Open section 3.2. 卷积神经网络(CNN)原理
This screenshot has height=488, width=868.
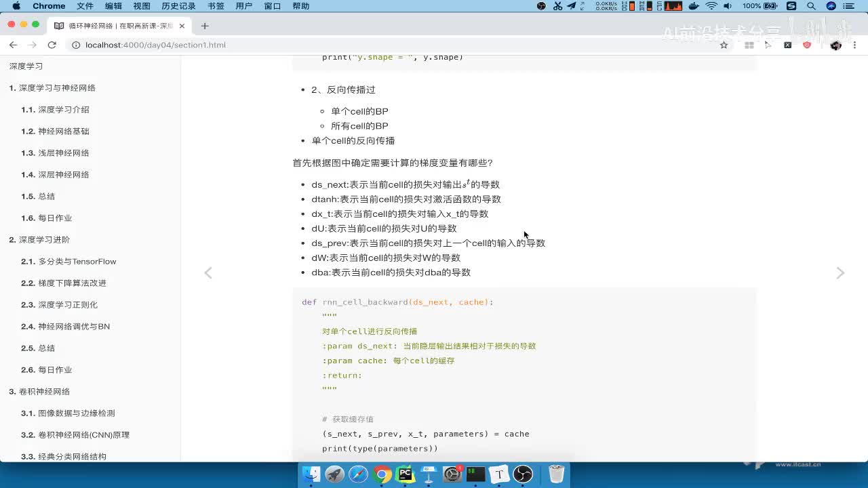[75, 435]
